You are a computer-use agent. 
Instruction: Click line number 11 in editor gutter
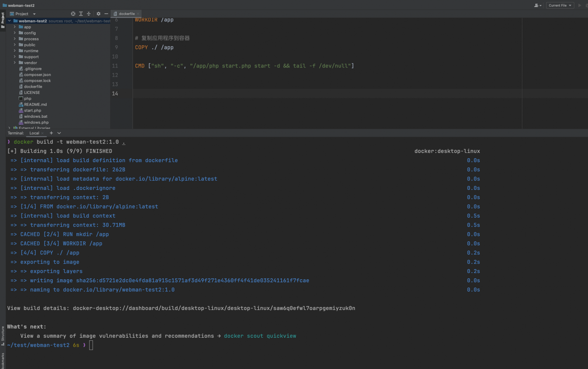click(x=115, y=66)
